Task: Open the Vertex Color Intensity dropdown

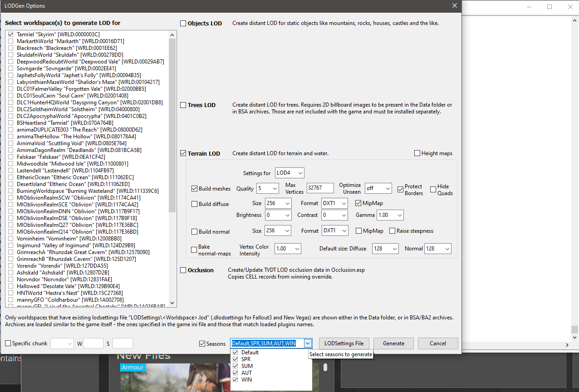Action: (288, 249)
